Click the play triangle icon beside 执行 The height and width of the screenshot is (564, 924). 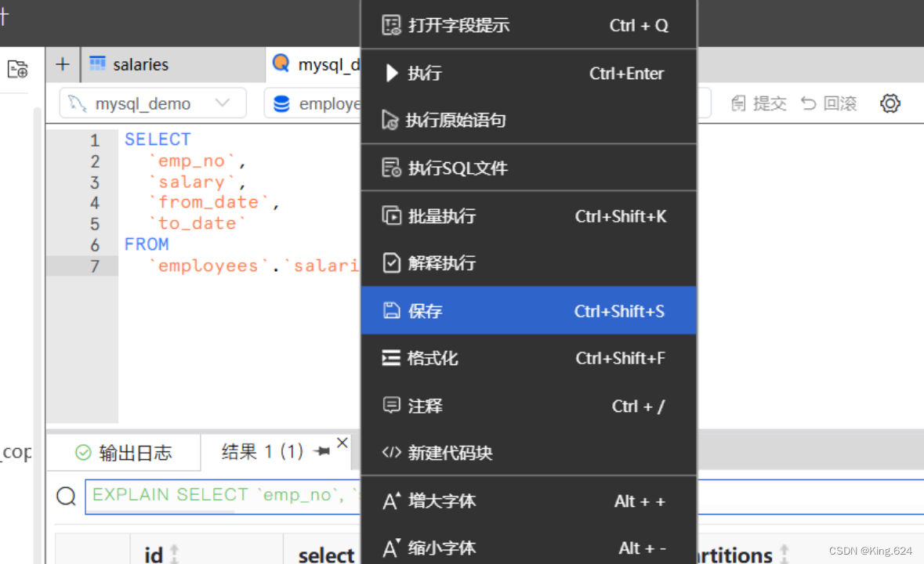[391, 73]
